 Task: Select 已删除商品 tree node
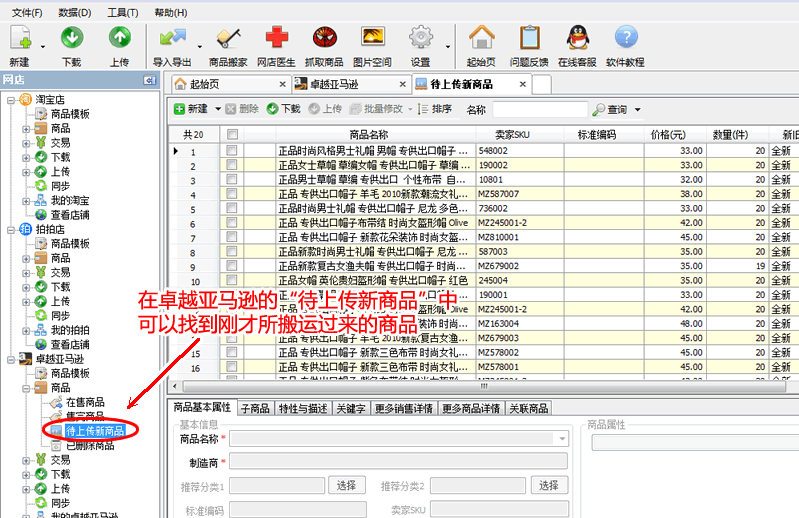point(90,446)
